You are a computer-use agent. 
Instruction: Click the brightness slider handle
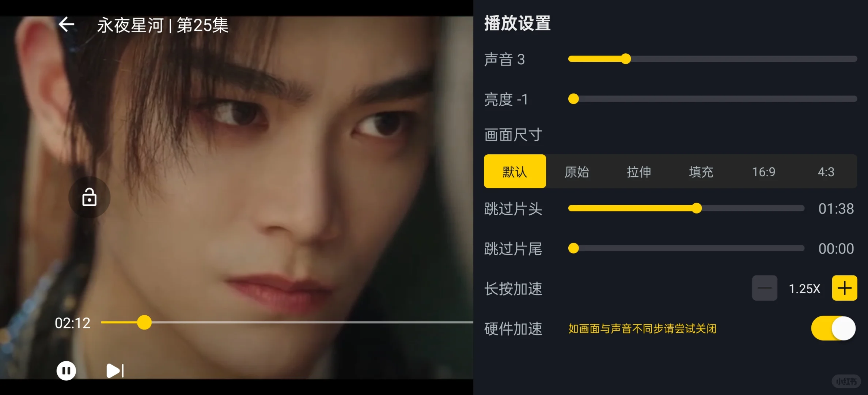pos(573,99)
